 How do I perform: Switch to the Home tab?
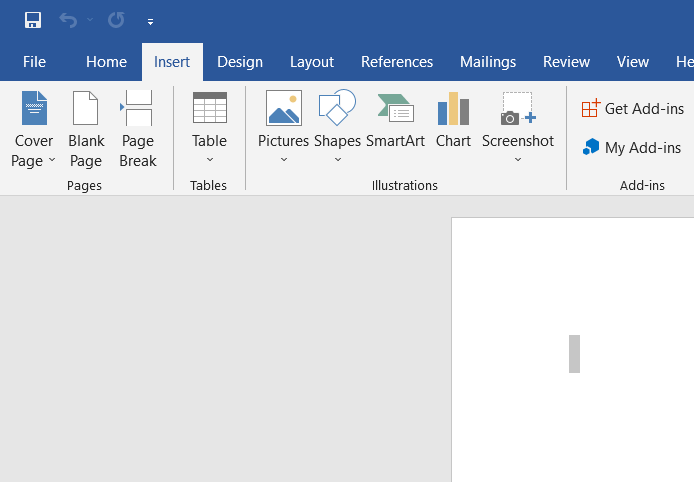(106, 62)
